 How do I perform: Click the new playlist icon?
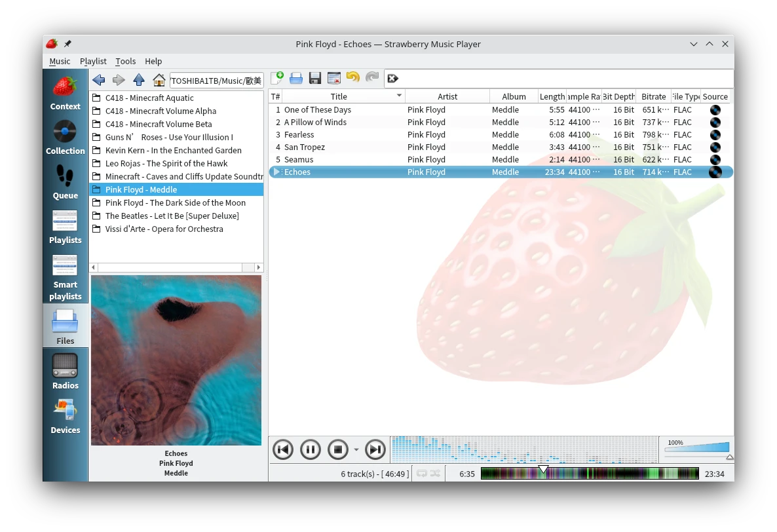(x=277, y=79)
